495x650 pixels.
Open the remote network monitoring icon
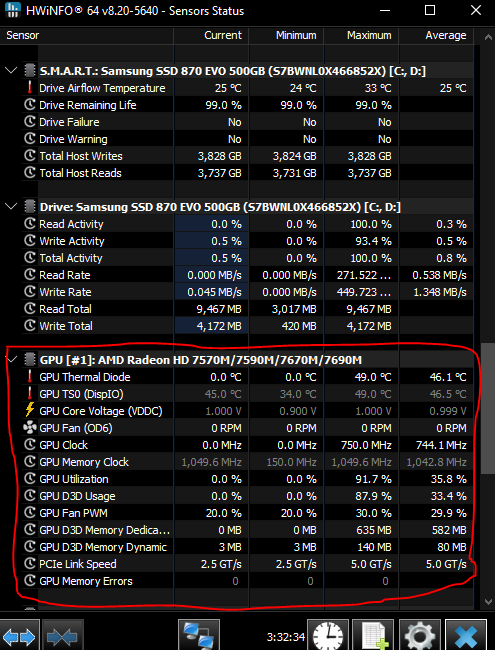(x=199, y=635)
